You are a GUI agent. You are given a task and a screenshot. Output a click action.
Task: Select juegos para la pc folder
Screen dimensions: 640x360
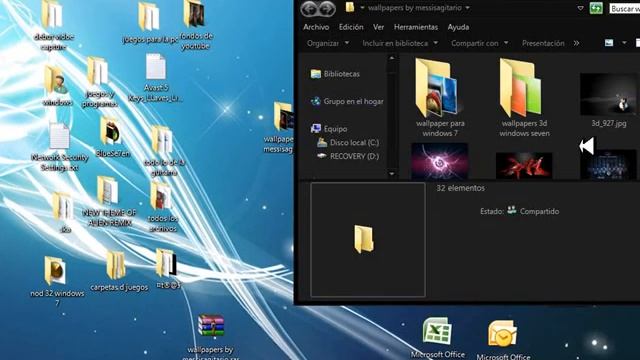coord(150,23)
